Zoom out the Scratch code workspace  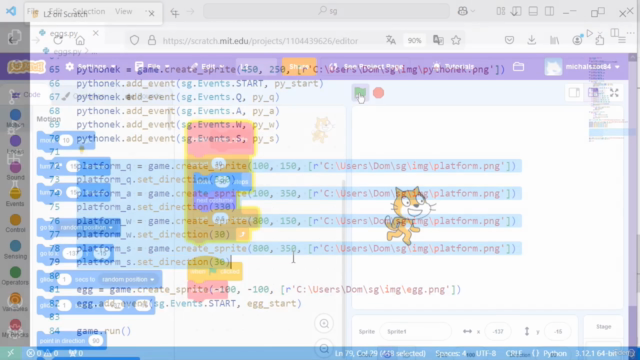coord(324,348)
